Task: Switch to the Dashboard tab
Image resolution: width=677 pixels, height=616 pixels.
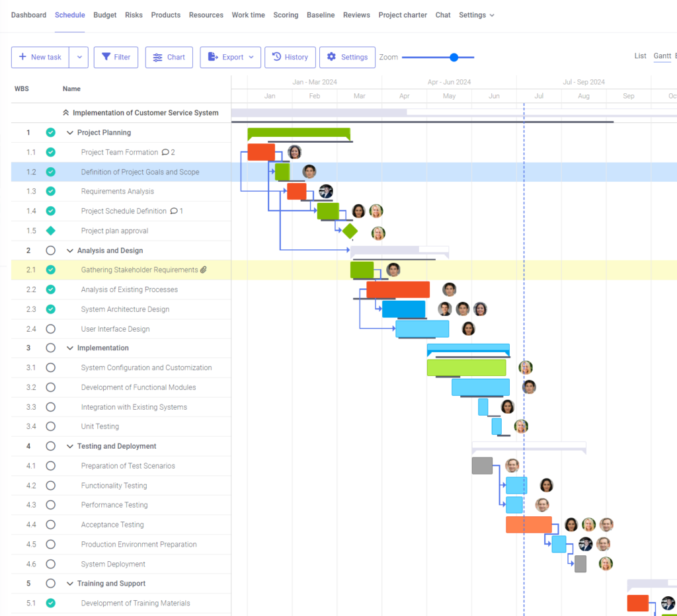Action: pos(28,15)
